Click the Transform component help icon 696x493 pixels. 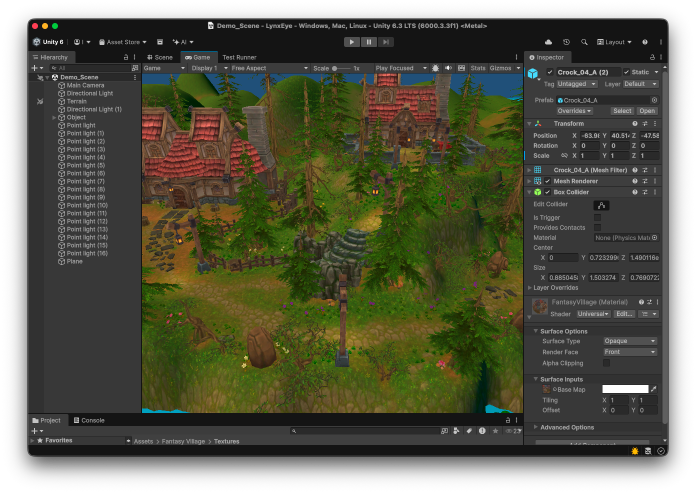tap(635, 124)
